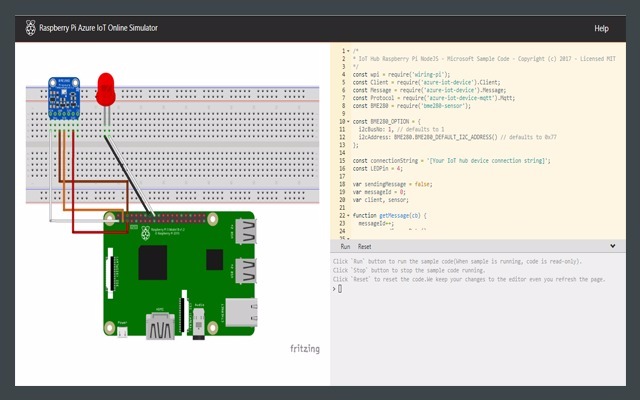Fold the getMessage function at line 22
This screenshot has height=400, width=640.
[x=347, y=215]
